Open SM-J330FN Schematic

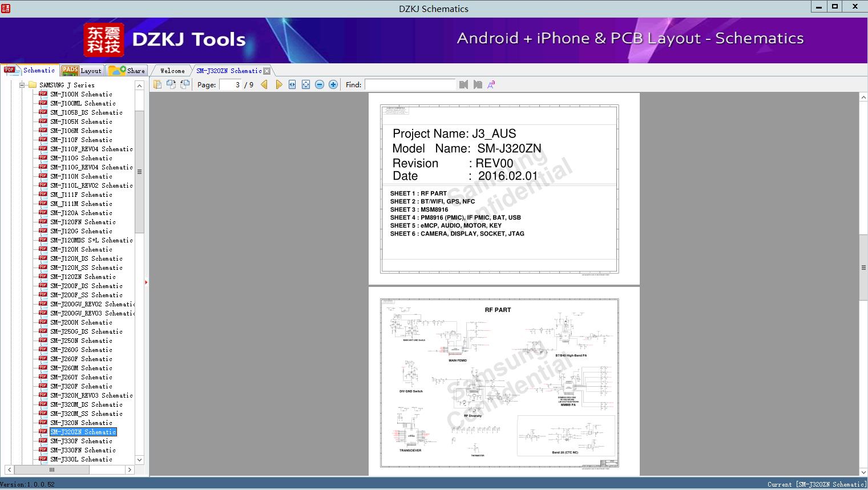point(83,450)
